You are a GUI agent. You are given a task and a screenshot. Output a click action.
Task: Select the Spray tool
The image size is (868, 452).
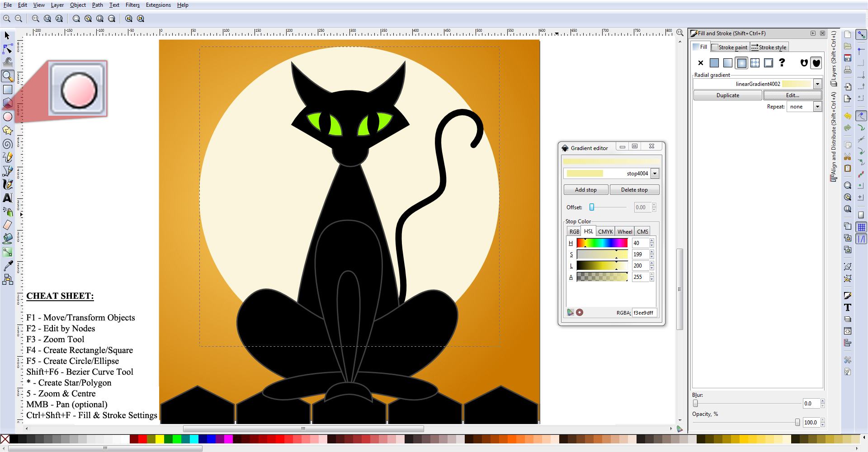point(7,212)
